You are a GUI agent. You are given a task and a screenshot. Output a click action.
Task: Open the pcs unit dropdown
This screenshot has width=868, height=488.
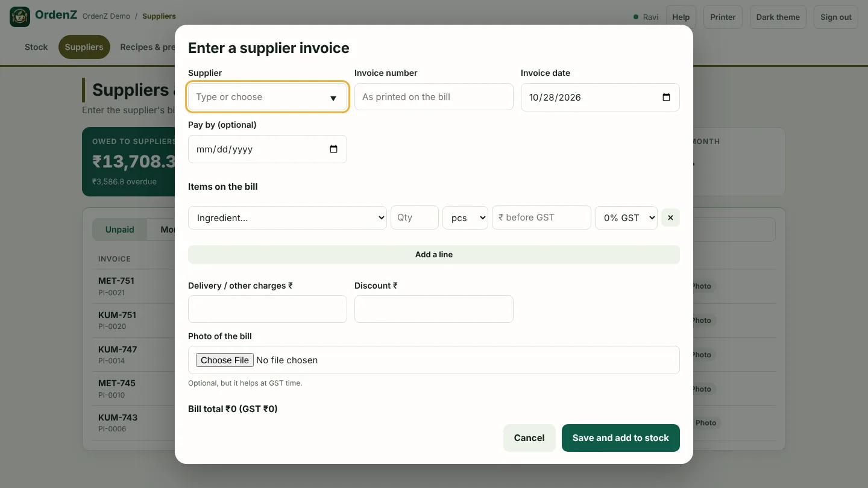[465, 217]
